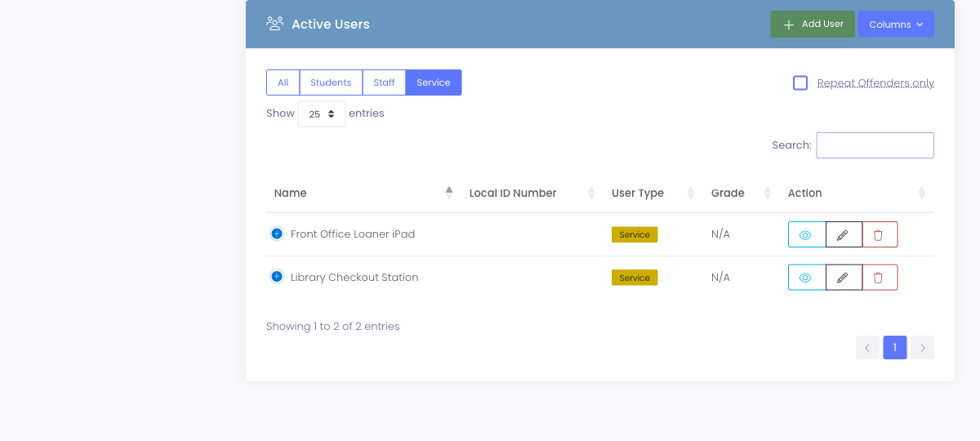Click the N/A grade for Library Checkout Station
The width and height of the screenshot is (980, 441).
tap(720, 278)
